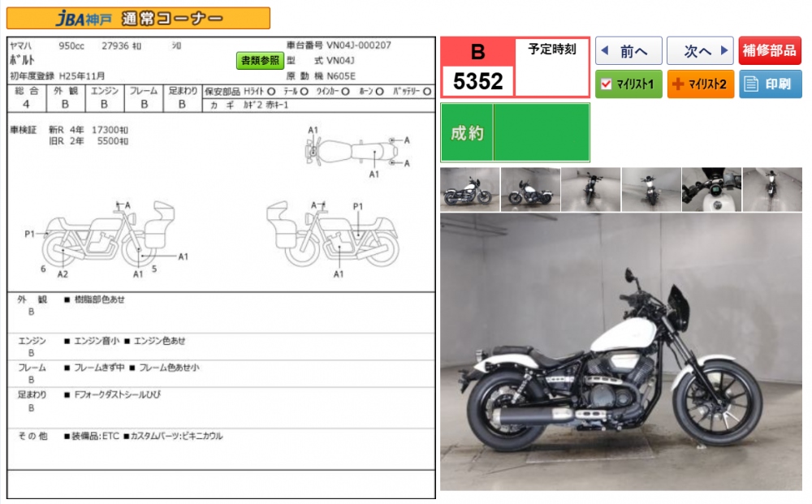This screenshot has width=812, height=504.
Task: Click the large main motorcycle photo
Action: point(620,351)
